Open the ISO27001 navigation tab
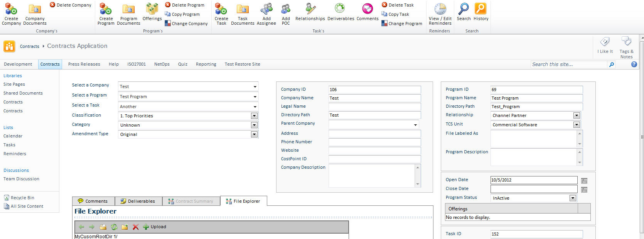The width and height of the screenshot is (644, 239). click(137, 64)
